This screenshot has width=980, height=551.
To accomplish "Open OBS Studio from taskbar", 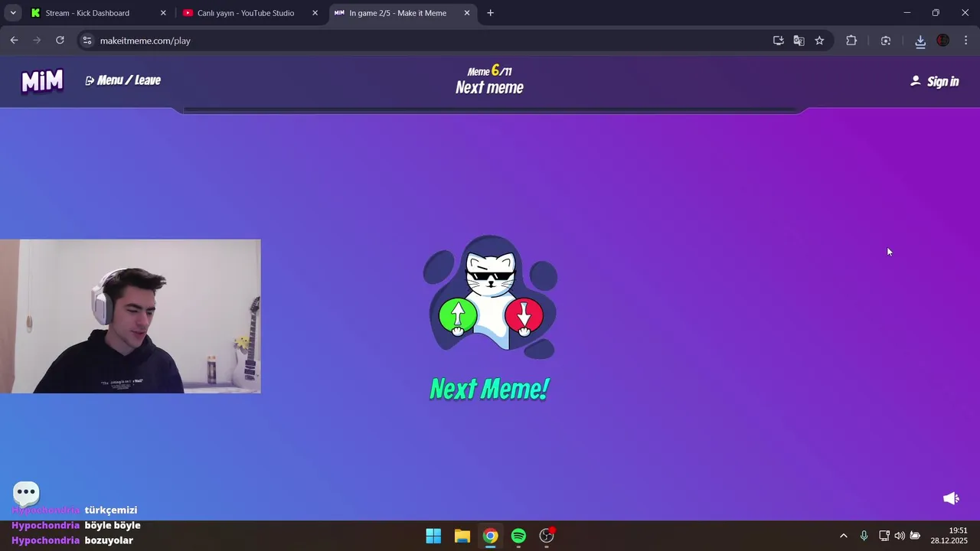I will 547,536.
